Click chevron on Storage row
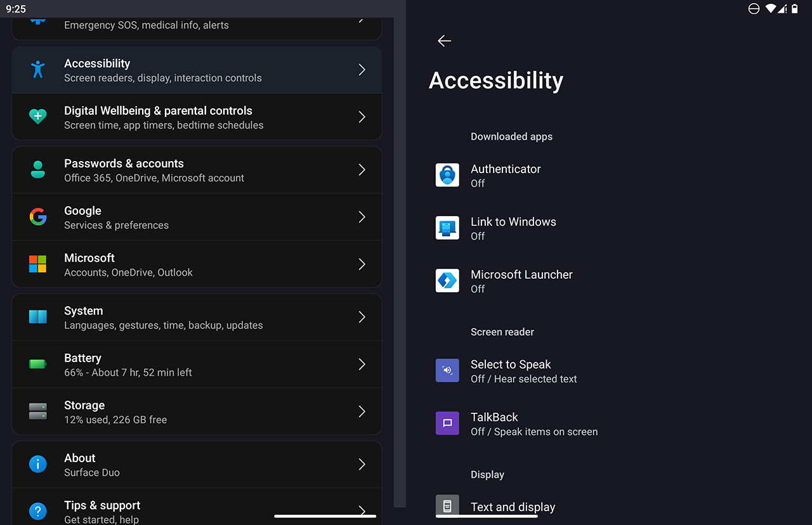812x525 pixels. point(362,411)
